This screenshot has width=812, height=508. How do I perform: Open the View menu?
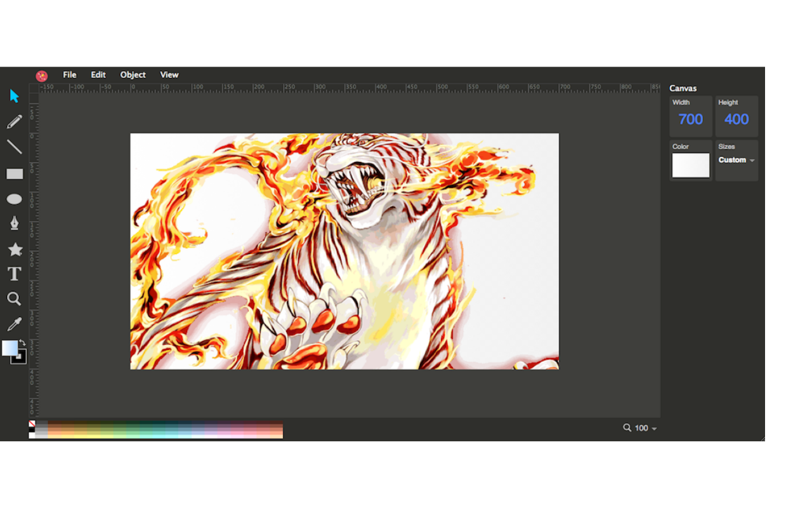click(x=169, y=75)
